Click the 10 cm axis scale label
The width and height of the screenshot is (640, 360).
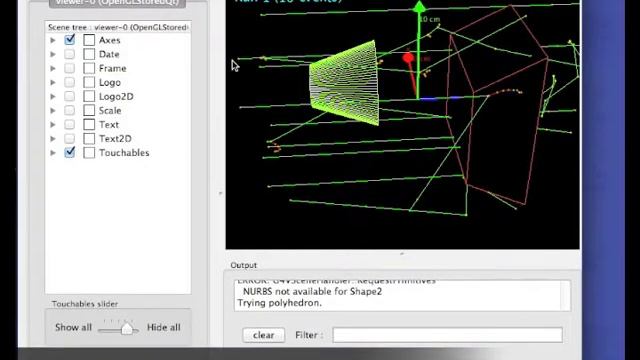point(430,19)
